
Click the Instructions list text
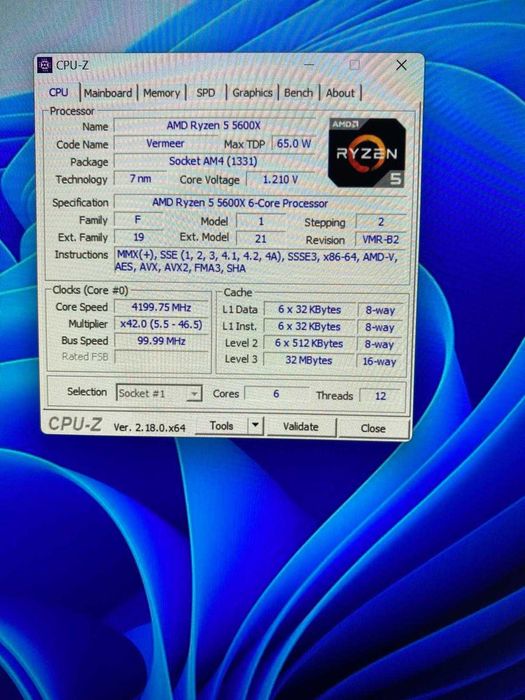tap(257, 262)
